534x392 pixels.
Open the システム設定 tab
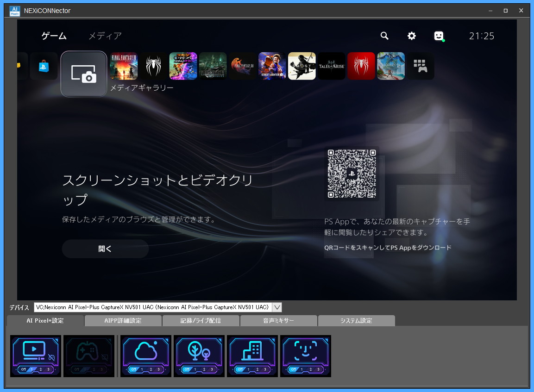coord(356,321)
